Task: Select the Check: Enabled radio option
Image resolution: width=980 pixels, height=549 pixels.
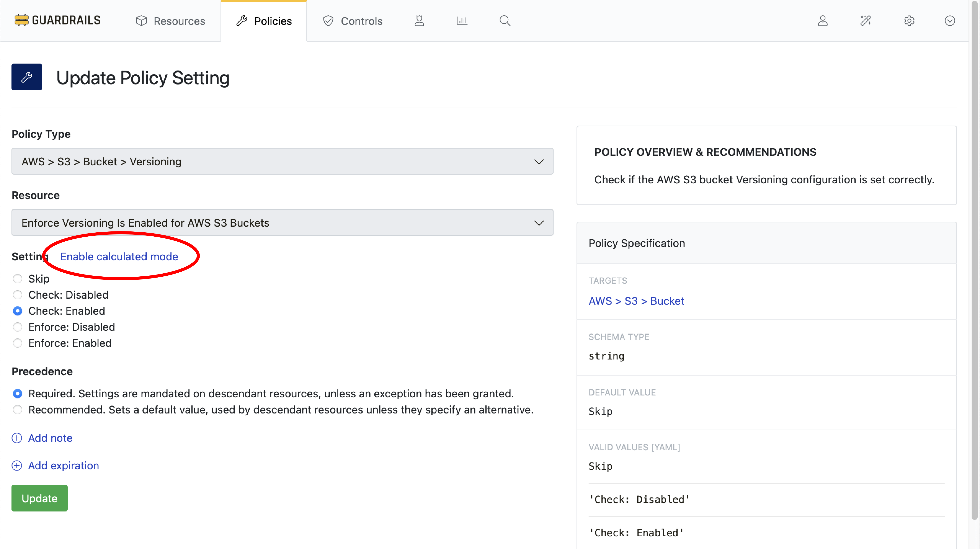Action: tap(17, 311)
